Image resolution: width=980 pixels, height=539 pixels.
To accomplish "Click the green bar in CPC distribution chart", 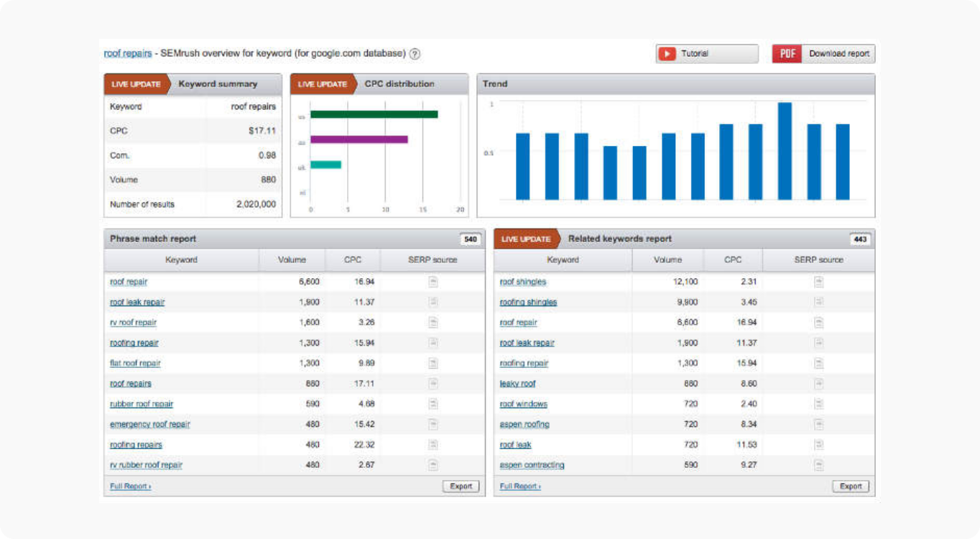I will [x=374, y=114].
